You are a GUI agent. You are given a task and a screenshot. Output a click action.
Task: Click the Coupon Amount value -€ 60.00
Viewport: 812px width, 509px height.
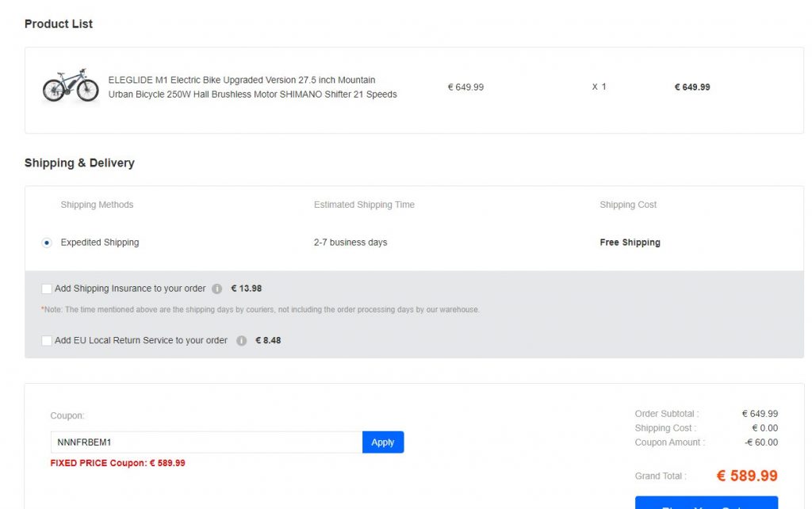click(761, 442)
